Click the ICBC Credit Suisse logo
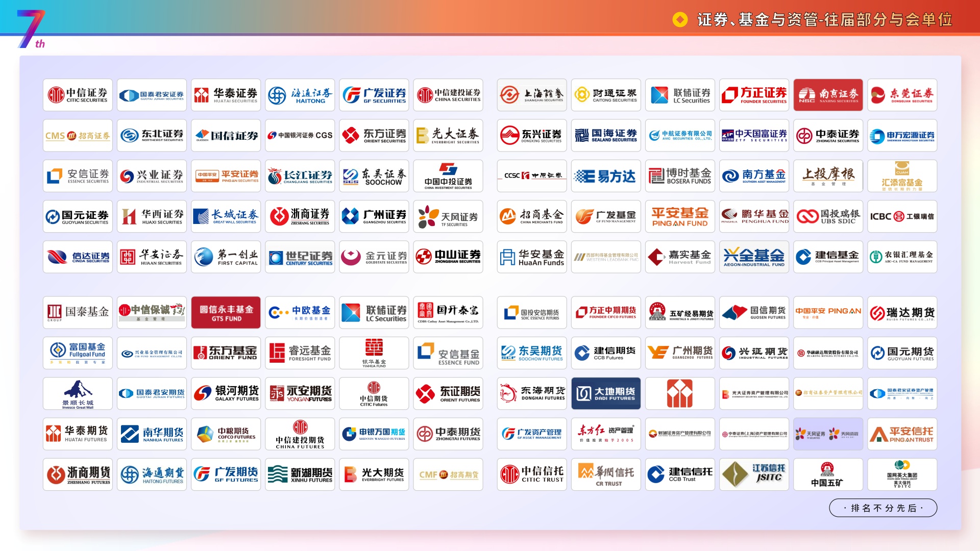 (902, 216)
